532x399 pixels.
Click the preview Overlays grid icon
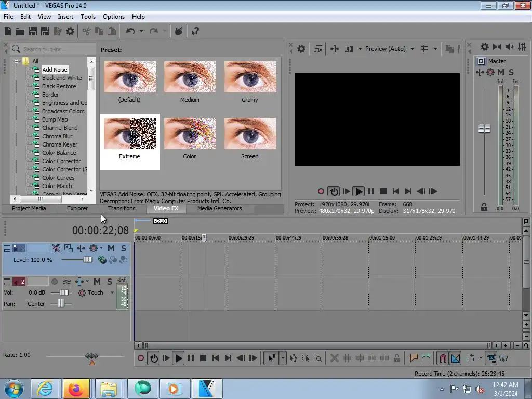pyautogui.click(x=424, y=49)
